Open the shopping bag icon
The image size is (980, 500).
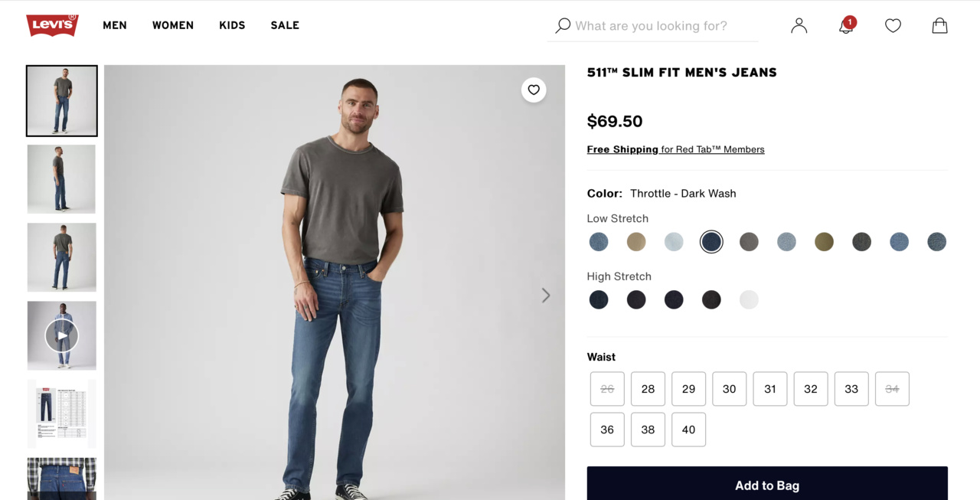(939, 26)
